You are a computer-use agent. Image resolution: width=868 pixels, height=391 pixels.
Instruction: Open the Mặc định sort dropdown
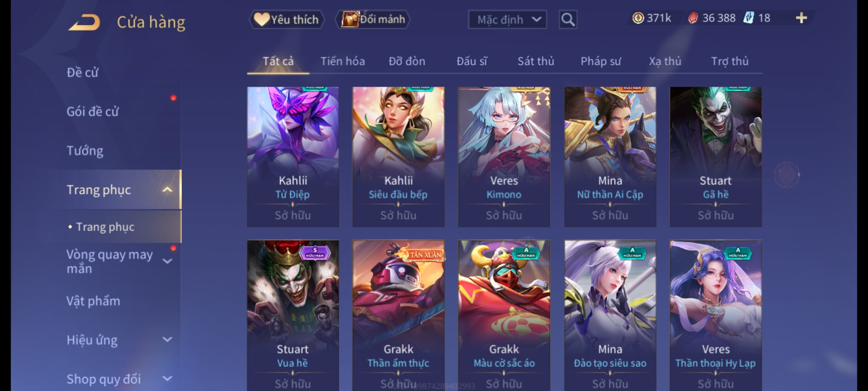click(x=507, y=20)
